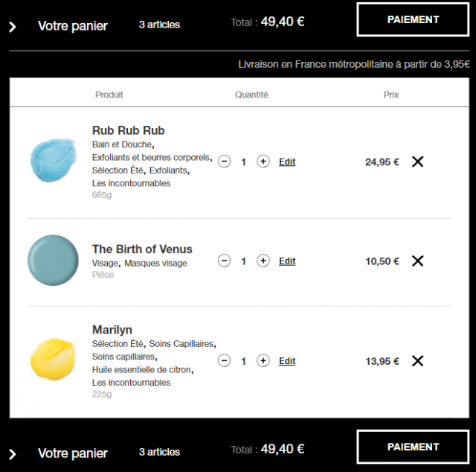Edit The Birth of Venus item
The image size is (476, 472).
coord(287,261)
